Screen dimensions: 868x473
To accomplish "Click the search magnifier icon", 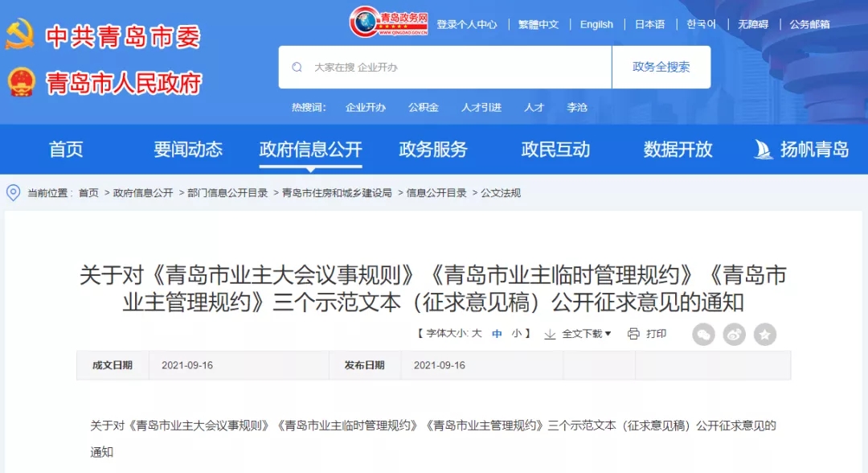I will [297, 67].
